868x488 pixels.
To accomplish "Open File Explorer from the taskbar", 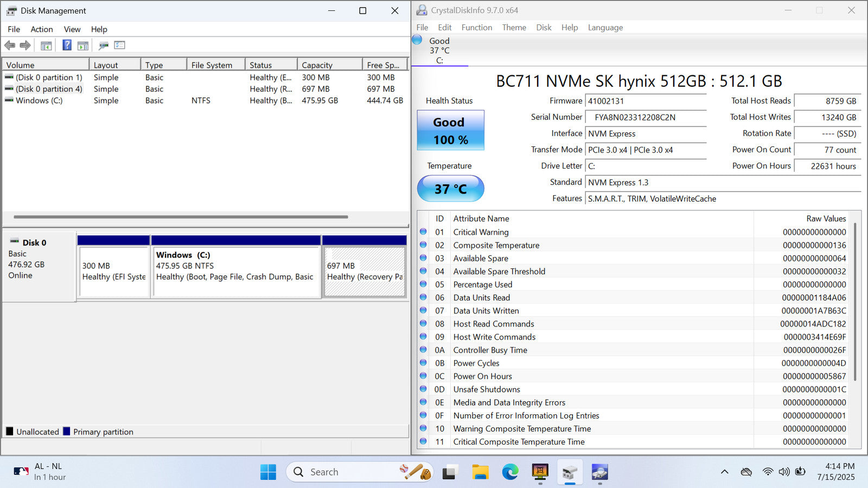I will coord(480,472).
